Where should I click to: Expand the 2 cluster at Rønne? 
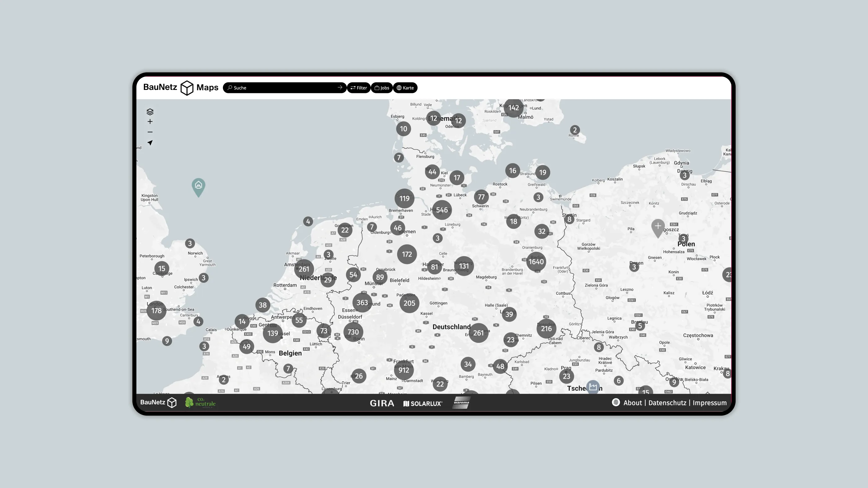click(x=575, y=130)
